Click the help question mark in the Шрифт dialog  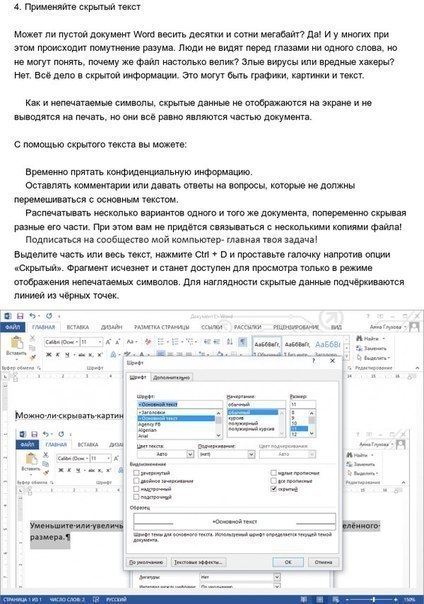(x=314, y=361)
